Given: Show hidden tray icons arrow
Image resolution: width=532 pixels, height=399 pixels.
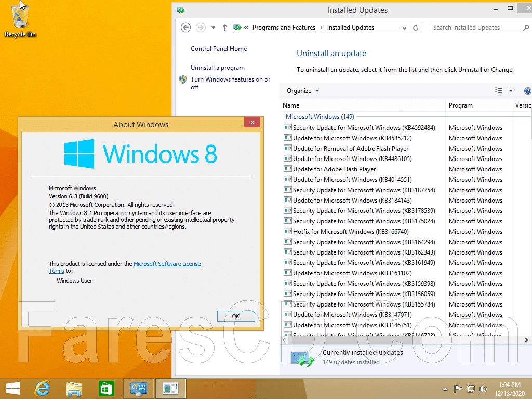Looking at the screenshot, I should [445, 389].
